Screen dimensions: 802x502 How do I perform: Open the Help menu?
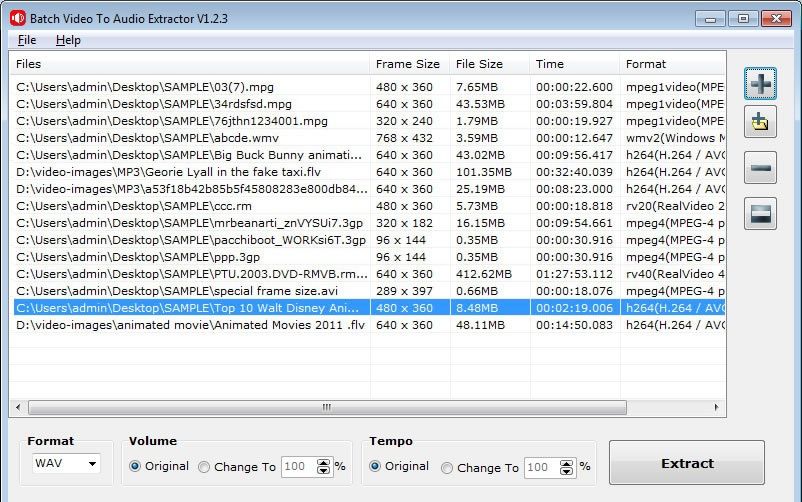68,40
